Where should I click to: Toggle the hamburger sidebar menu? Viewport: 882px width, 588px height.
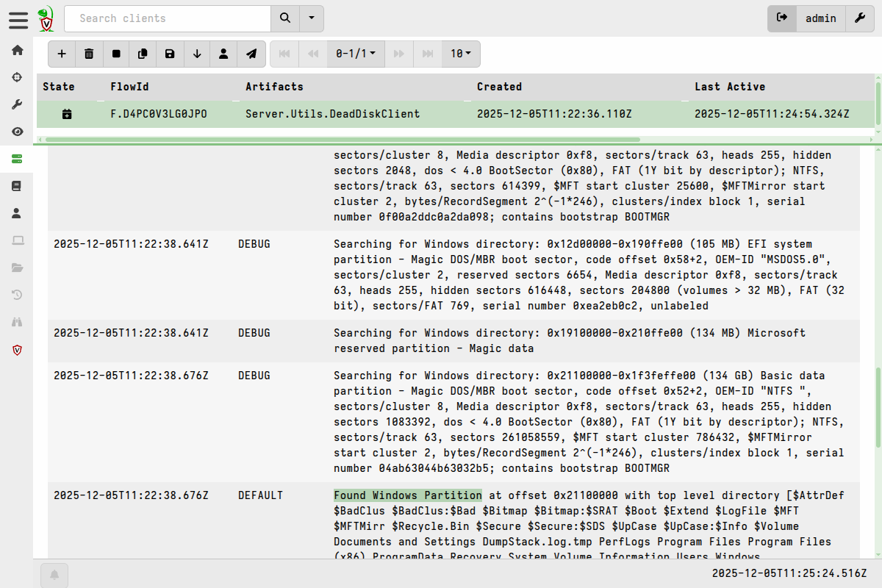point(18,19)
